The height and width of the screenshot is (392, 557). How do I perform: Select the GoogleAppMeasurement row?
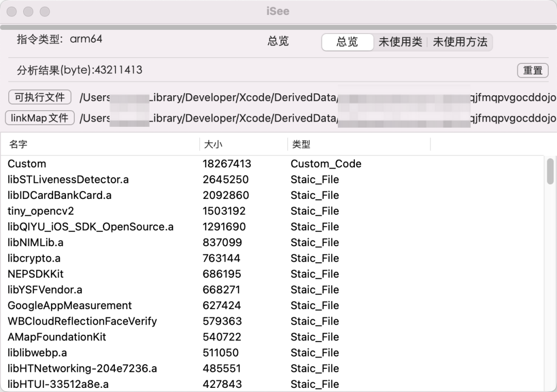(x=272, y=305)
